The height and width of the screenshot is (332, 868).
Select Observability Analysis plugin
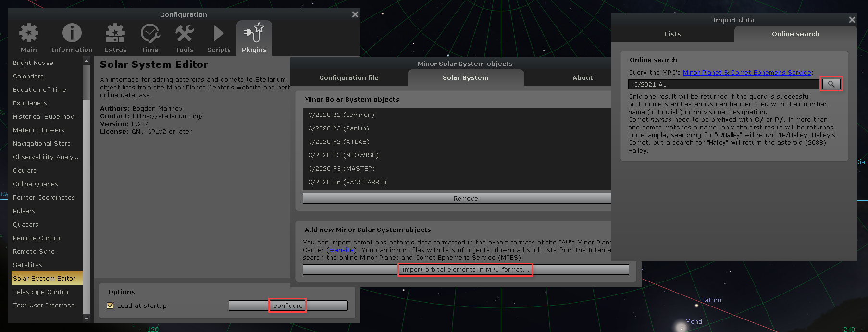tap(47, 157)
